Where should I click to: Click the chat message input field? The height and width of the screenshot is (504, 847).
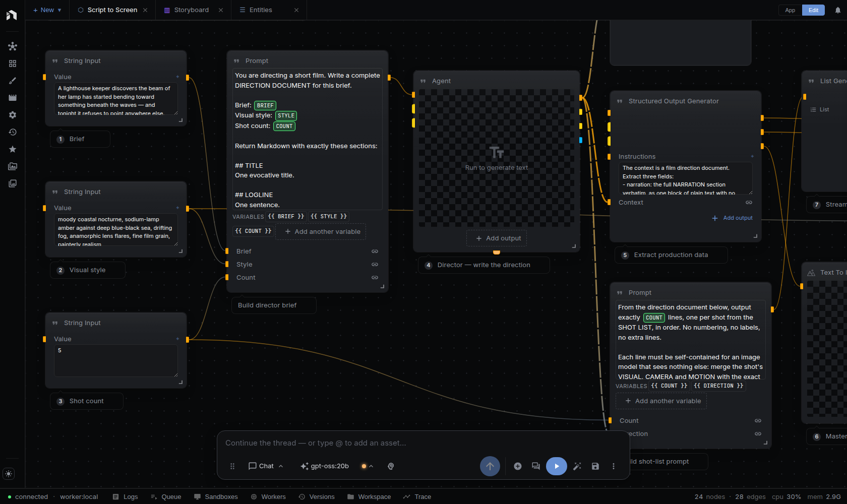click(423, 443)
